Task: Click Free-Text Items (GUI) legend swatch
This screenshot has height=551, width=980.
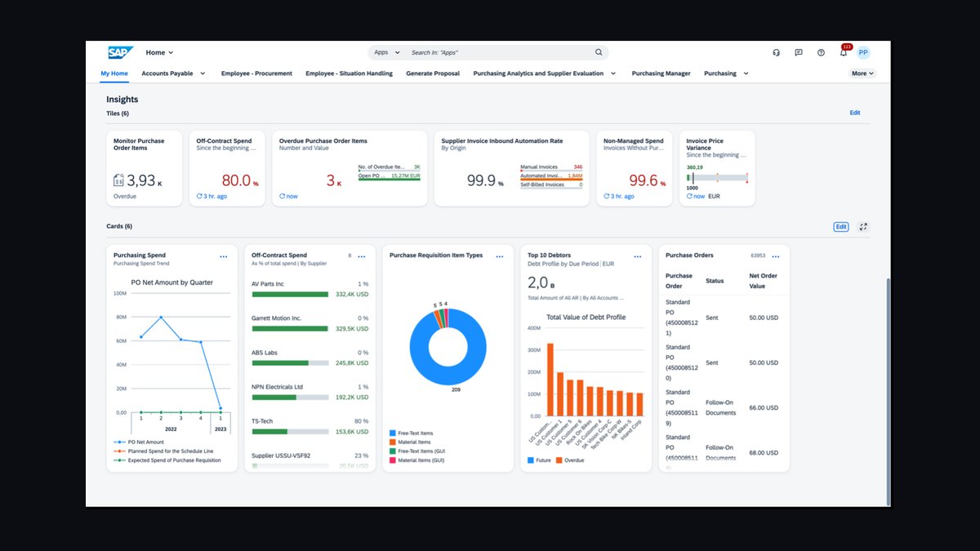Action: 393,451
